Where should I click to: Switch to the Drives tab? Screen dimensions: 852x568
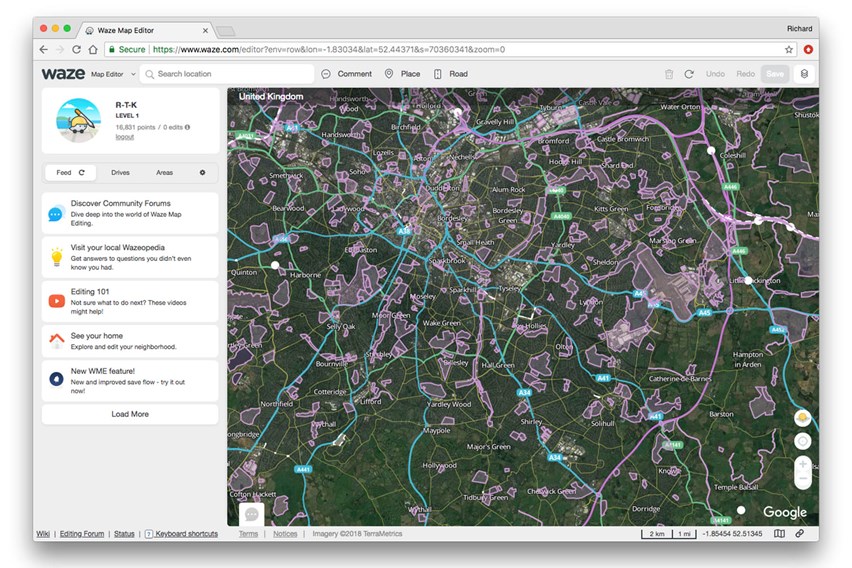[120, 173]
